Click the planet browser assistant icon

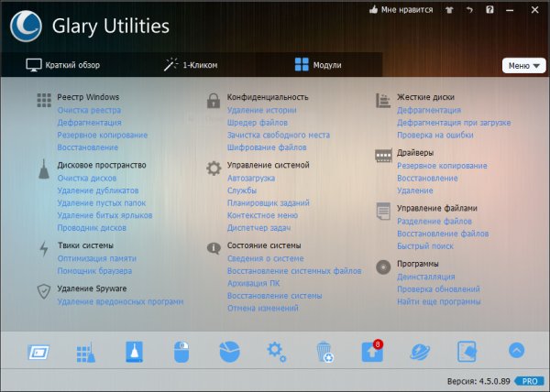(420, 352)
